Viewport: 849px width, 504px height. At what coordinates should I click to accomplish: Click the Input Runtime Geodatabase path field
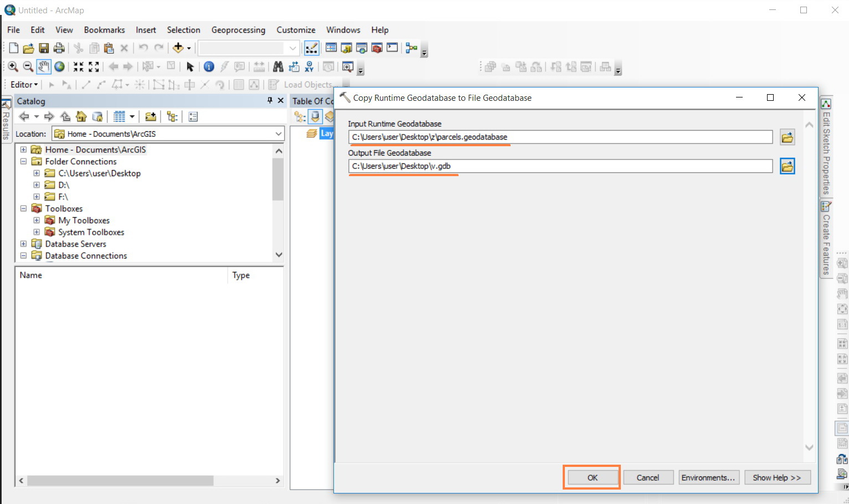[560, 137]
